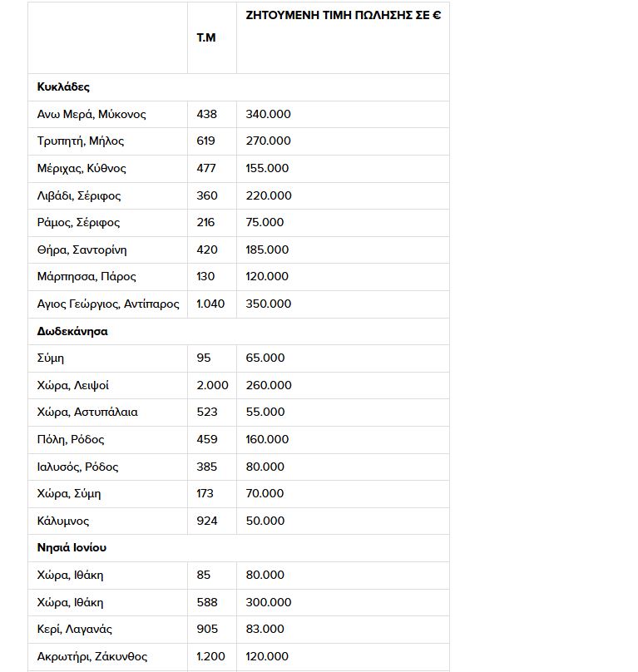Click the Χώρα, Αστυπάλαια entry
Screen dimensions: 638x672
point(87,413)
